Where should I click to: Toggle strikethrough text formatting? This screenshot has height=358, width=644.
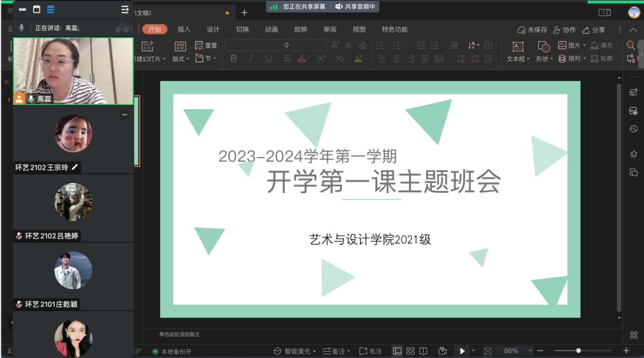pyautogui.click(x=286, y=58)
